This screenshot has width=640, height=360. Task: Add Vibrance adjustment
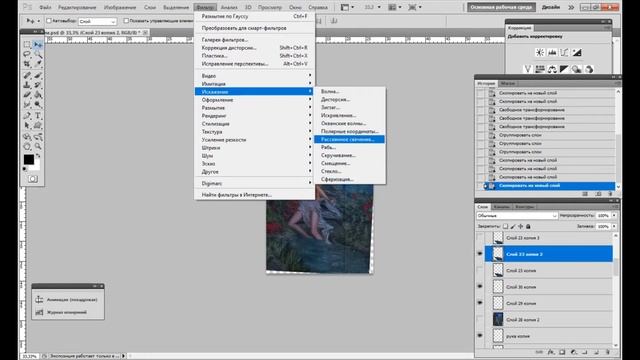tap(527, 69)
